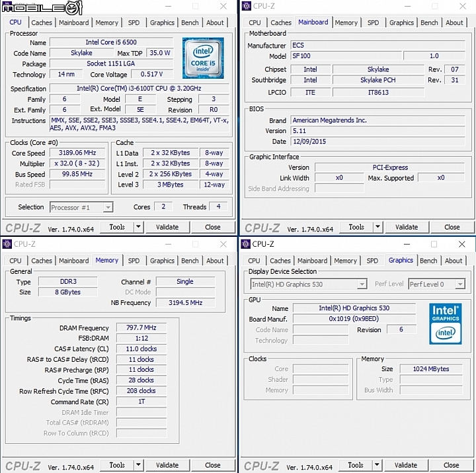Screen dimensions: 476x473
Task: Click Validate button in Mainboard window
Action: point(407,227)
